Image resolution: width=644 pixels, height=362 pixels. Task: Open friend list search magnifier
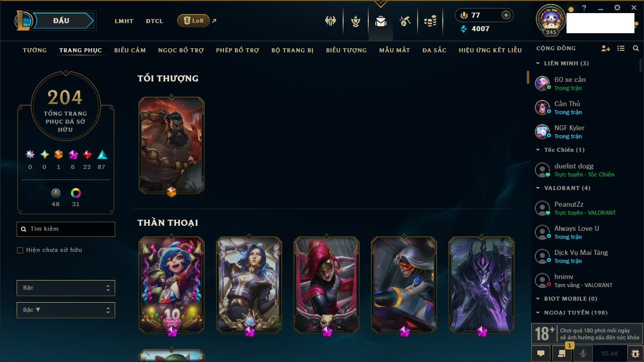[636, 48]
